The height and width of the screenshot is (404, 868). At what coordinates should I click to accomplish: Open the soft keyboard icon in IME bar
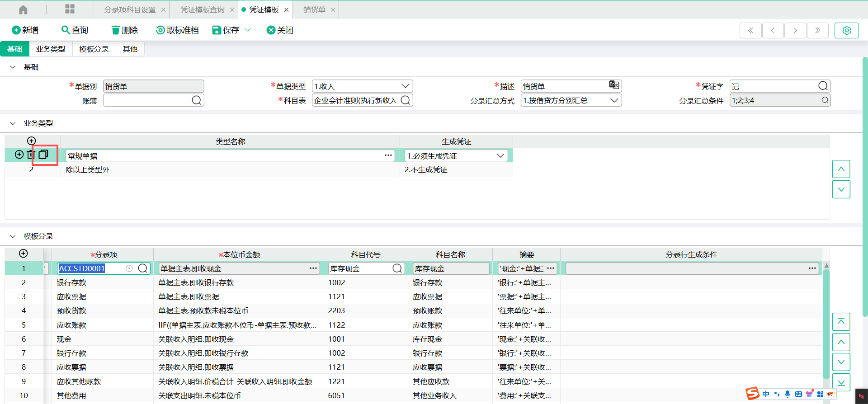pos(798,394)
